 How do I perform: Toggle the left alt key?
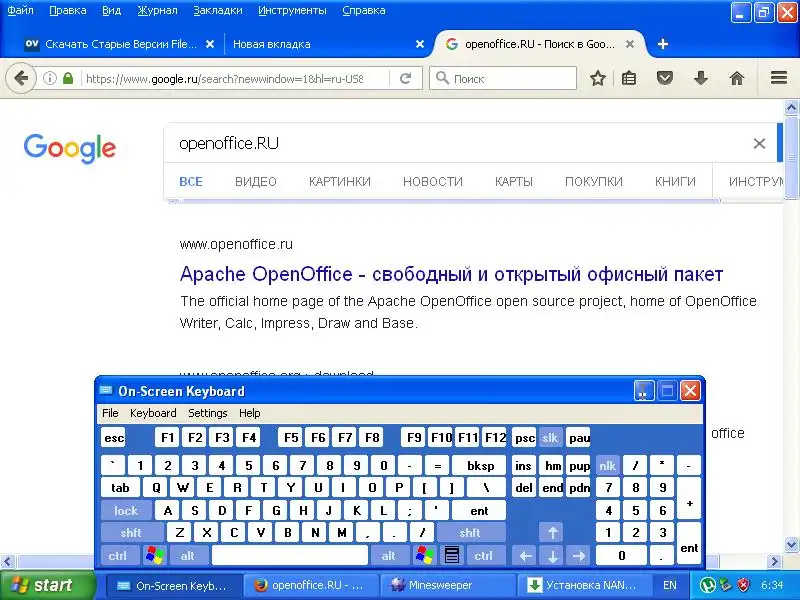[x=188, y=555]
